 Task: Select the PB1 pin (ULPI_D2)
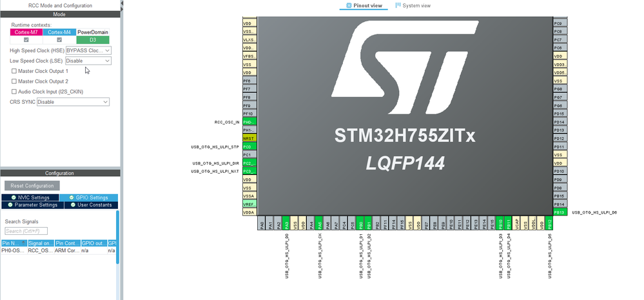coord(368,223)
